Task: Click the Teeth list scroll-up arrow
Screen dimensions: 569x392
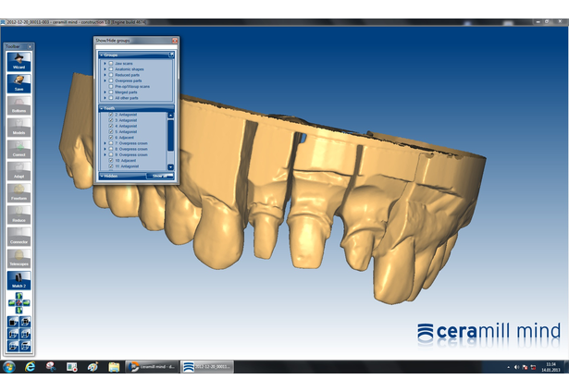Action: point(170,116)
